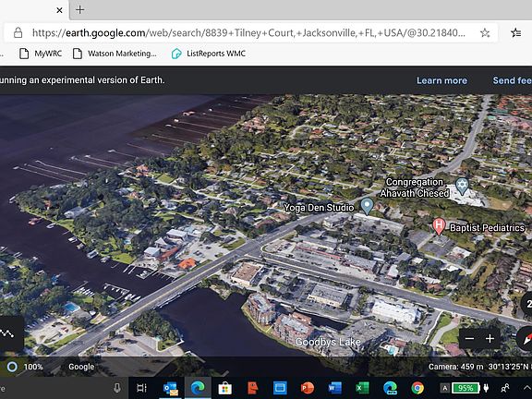Click the Learn more link
Viewport: 532px width, 399px height.
pos(441,80)
